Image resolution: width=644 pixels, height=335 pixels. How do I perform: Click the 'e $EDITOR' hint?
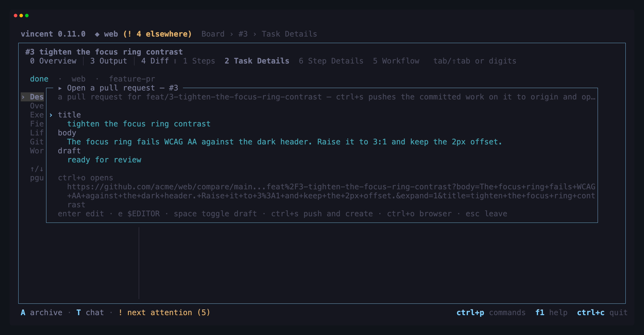click(139, 214)
